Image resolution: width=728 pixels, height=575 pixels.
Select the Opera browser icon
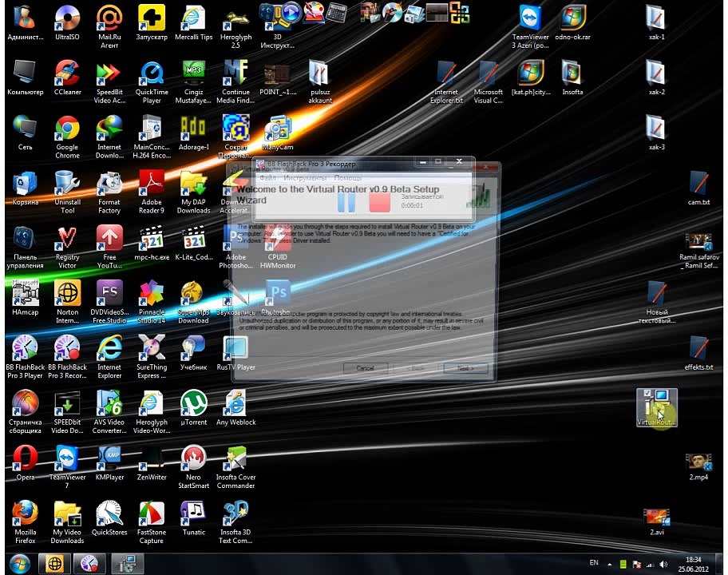[25, 462]
